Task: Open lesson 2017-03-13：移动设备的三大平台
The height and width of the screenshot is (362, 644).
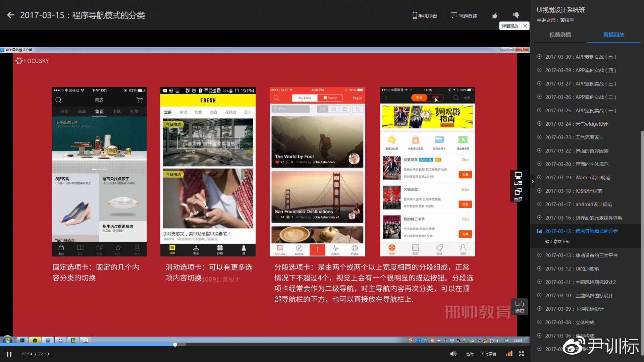Action: [x=581, y=255]
